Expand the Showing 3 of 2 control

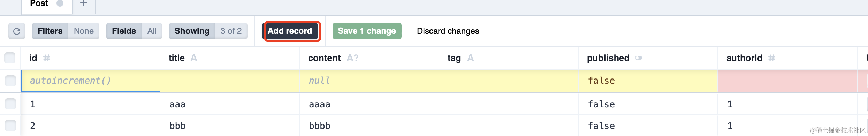tap(208, 31)
